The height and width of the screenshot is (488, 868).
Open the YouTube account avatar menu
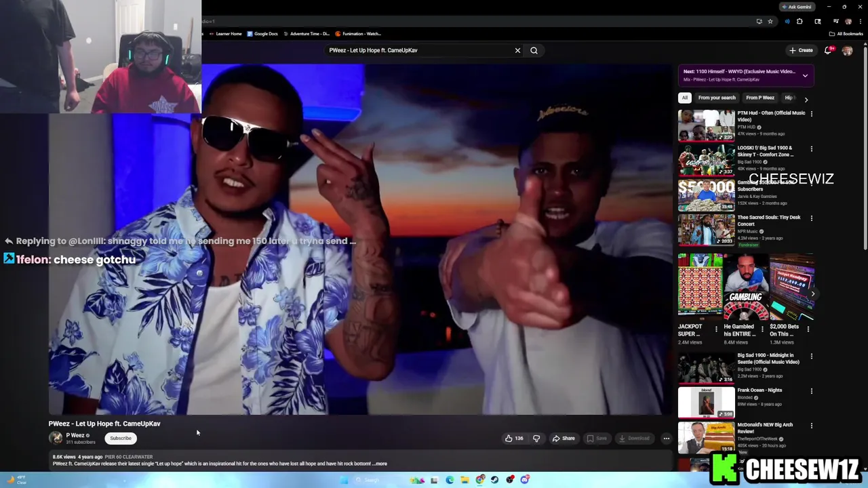click(x=847, y=50)
